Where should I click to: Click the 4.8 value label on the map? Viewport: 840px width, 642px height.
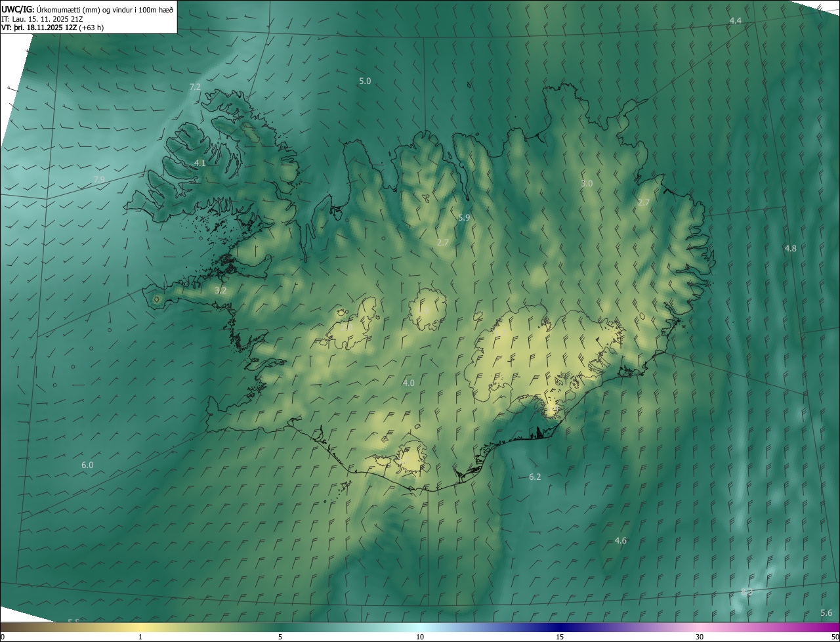point(791,248)
